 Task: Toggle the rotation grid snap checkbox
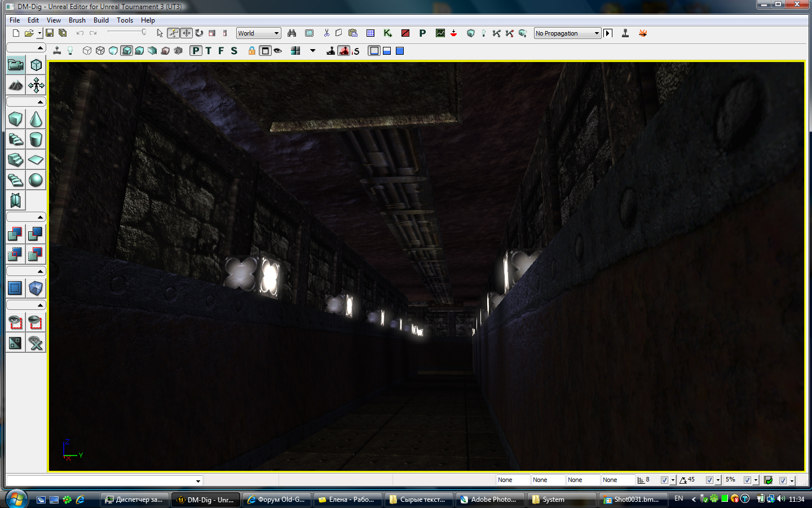coord(709,480)
